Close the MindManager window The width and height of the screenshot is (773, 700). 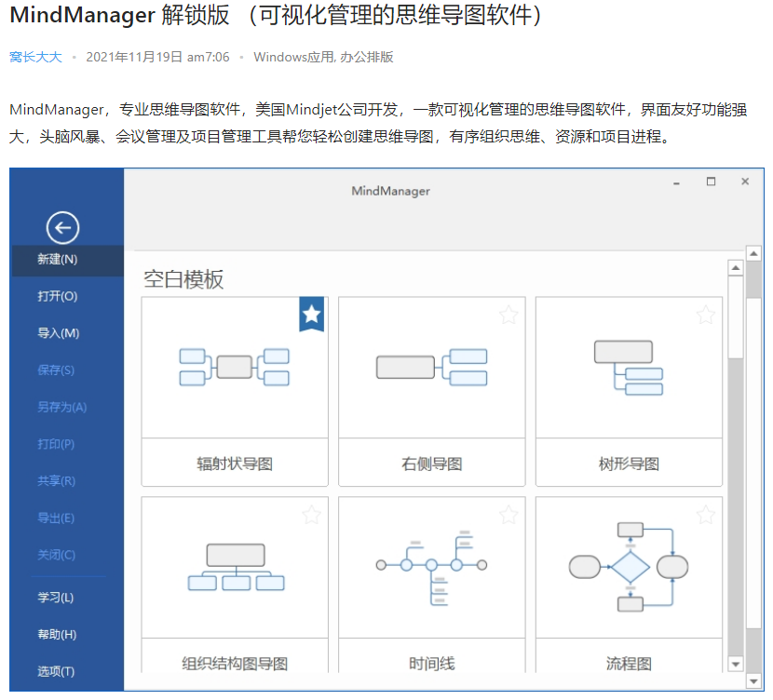click(x=745, y=182)
